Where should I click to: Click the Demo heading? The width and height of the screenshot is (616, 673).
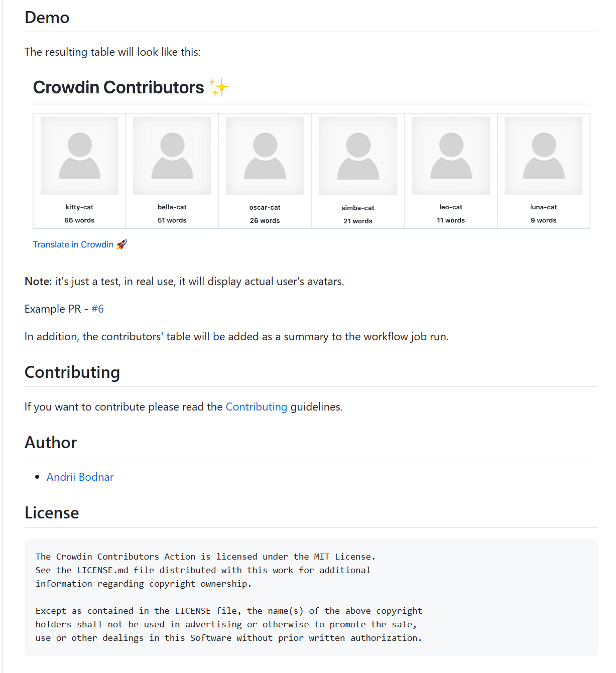[47, 18]
